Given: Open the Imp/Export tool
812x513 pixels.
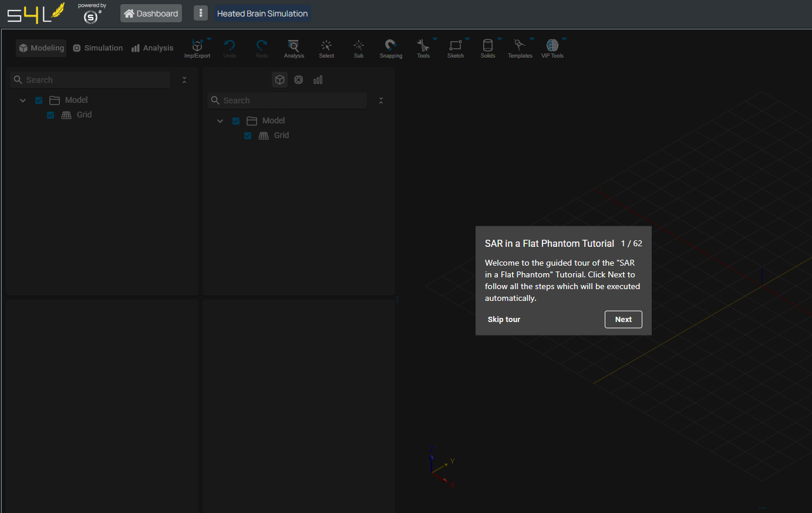Looking at the screenshot, I should pyautogui.click(x=197, y=48).
